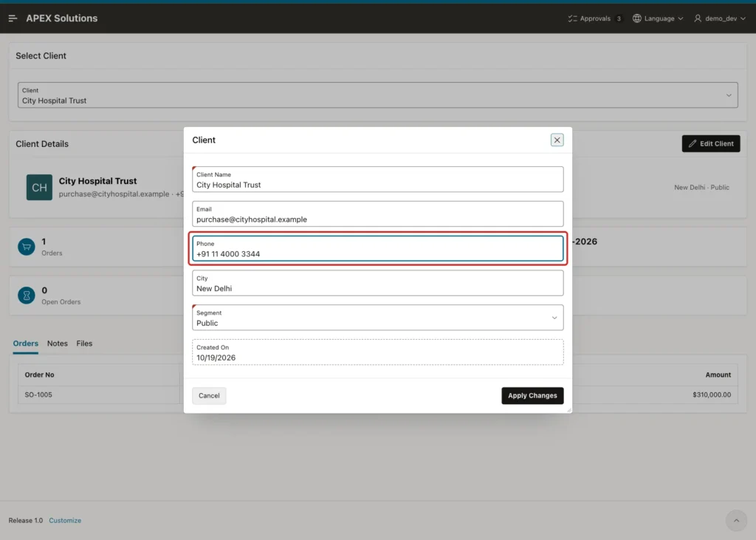Screen dimensions: 756x540
Task: Switch to the Notes tab
Action: click(58, 343)
